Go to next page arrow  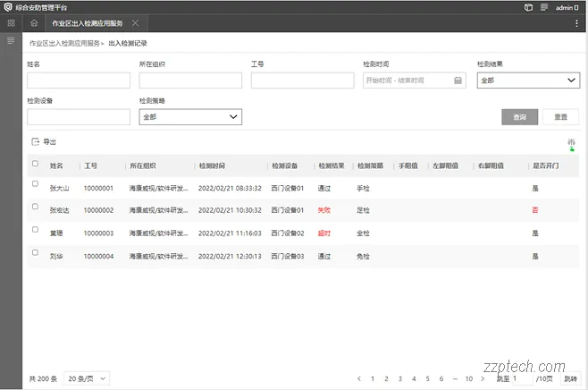tap(483, 378)
